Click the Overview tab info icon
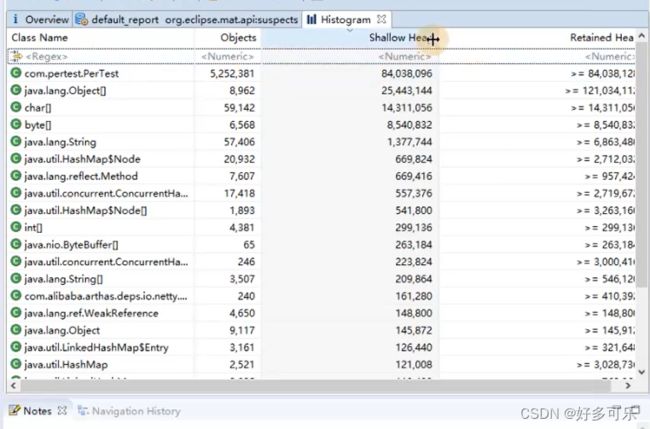 click(x=16, y=19)
